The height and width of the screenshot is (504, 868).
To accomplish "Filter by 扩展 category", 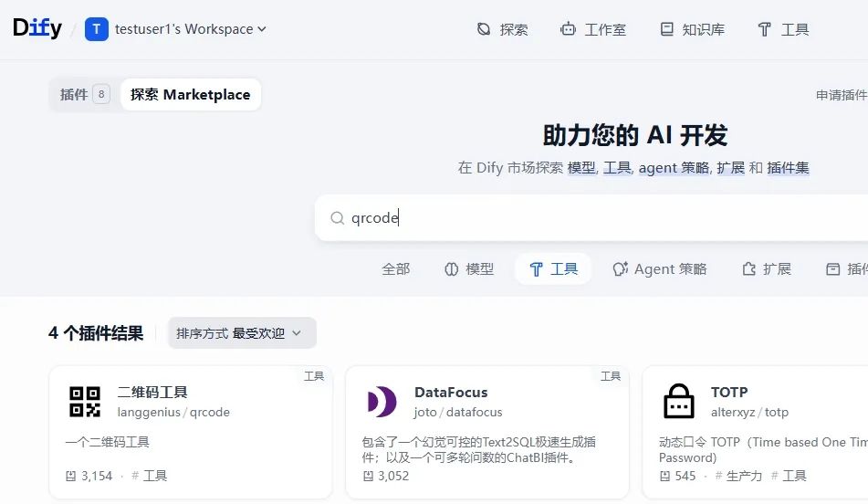I will [x=767, y=269].
